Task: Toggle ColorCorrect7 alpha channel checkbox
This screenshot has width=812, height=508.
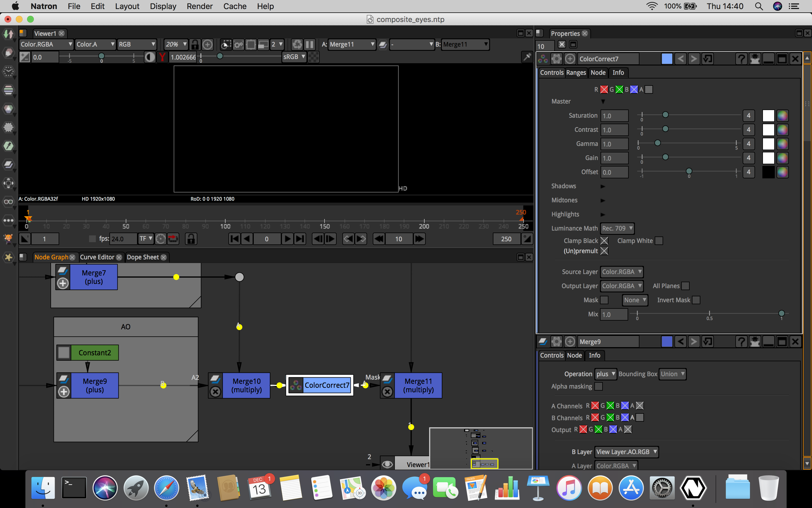Action: point(649,89)
